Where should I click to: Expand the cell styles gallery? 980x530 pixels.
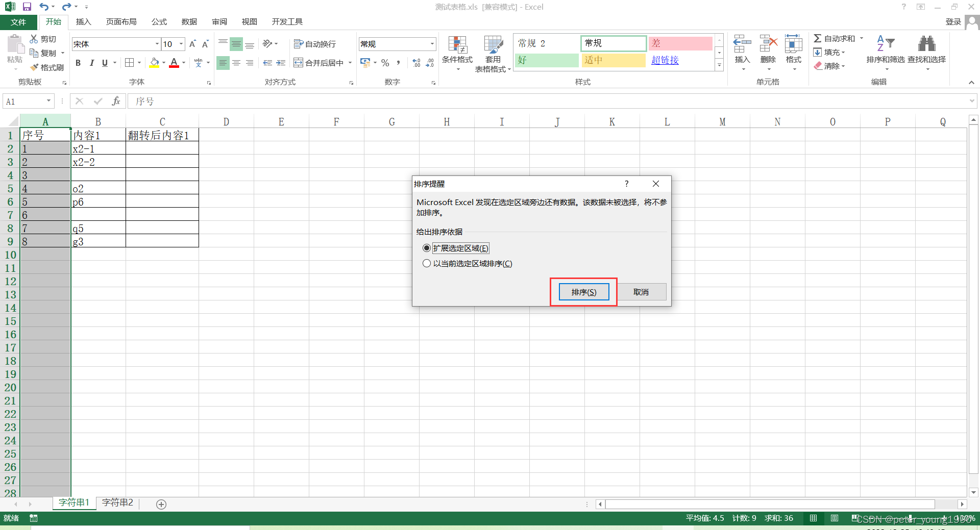[x=719, y=65]
